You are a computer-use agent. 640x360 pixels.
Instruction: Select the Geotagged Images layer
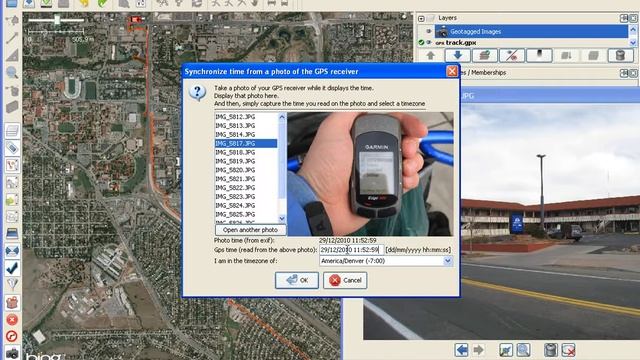point(531,31)
